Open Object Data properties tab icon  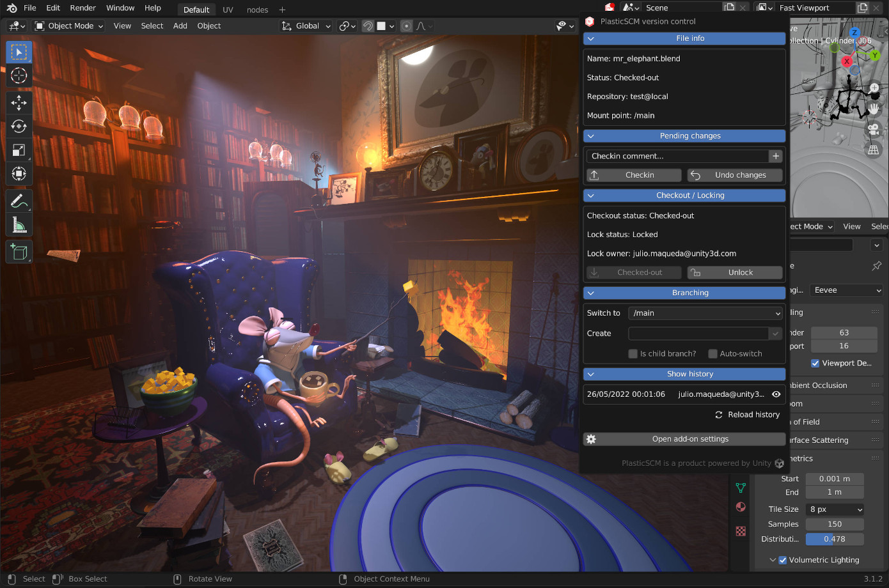click(741, 488)
